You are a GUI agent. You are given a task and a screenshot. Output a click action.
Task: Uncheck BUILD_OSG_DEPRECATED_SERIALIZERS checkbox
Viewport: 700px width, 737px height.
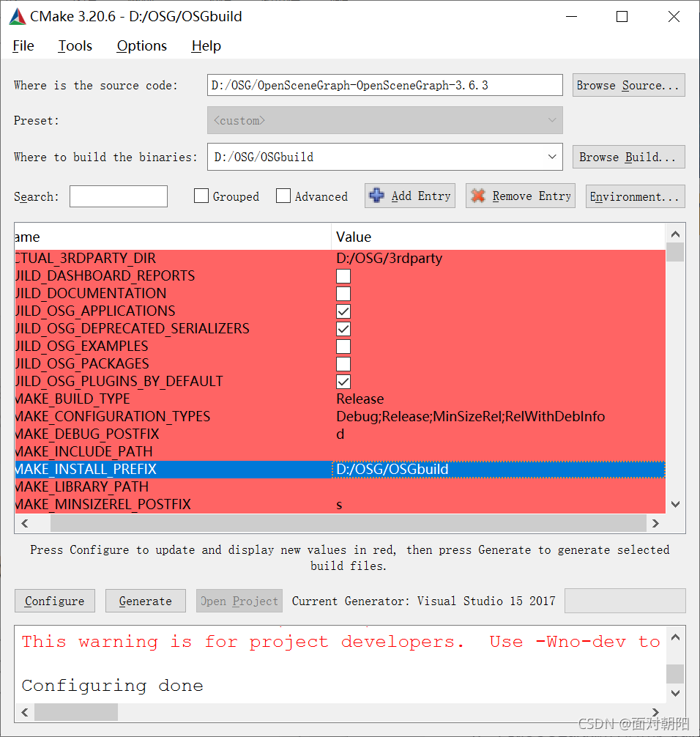[x=343, y=329]
